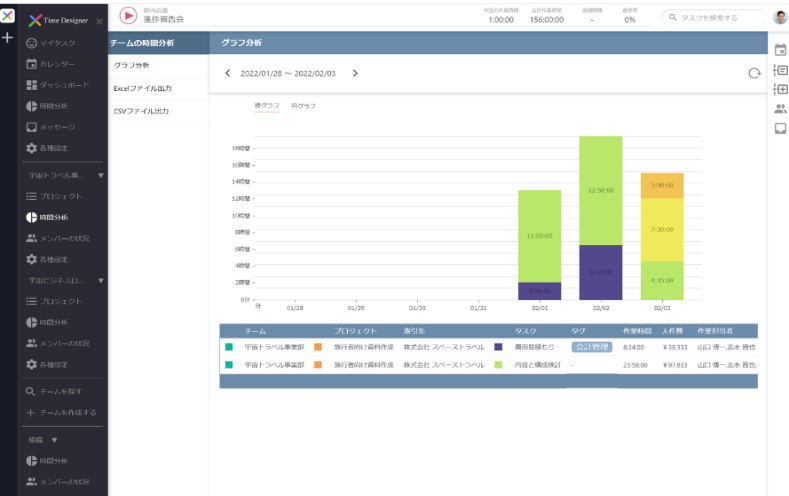Go to next date range

click(x=355, y=73)
